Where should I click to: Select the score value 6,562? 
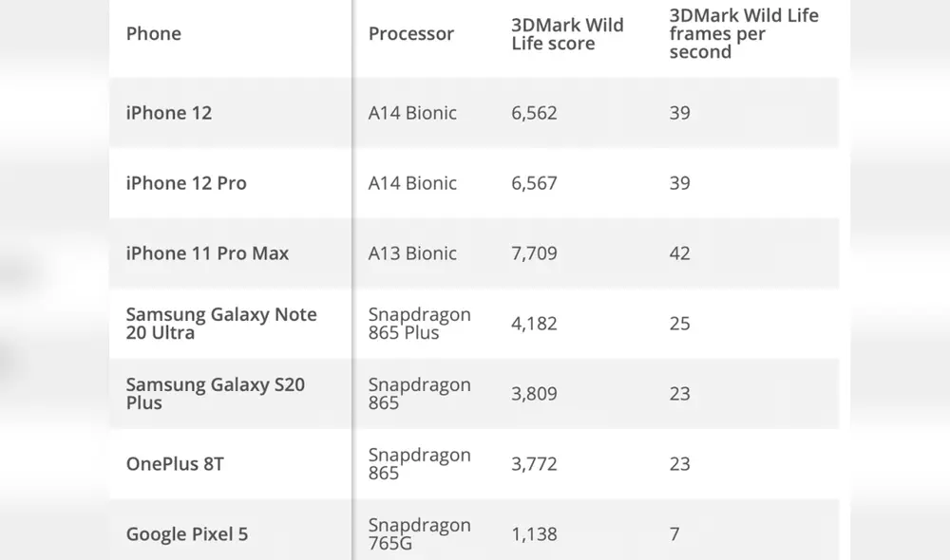534,113
